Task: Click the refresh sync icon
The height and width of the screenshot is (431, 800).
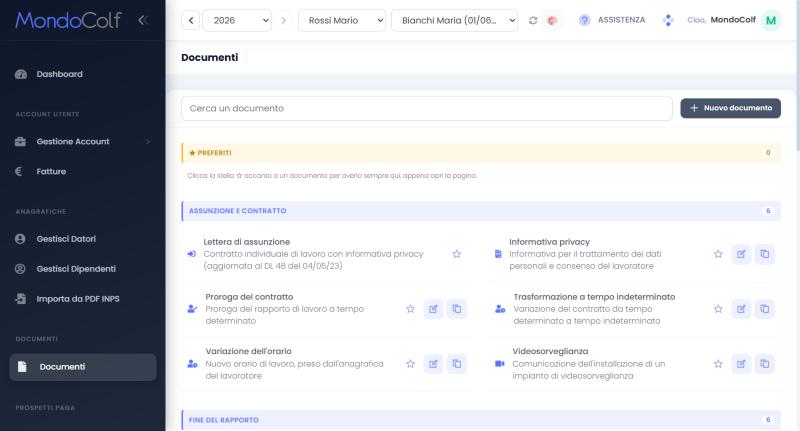Action: [533, 20]
